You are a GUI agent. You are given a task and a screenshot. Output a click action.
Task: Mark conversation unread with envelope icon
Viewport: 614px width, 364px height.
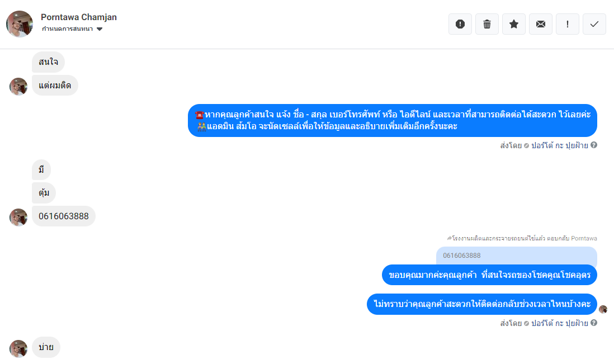pyautogui.click(x=541, y=24)
